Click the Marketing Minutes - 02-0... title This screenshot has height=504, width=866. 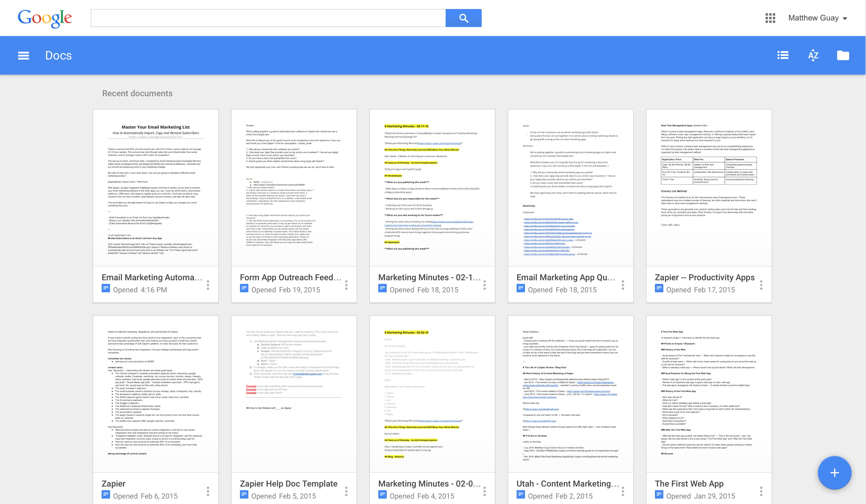click(429, 484)
